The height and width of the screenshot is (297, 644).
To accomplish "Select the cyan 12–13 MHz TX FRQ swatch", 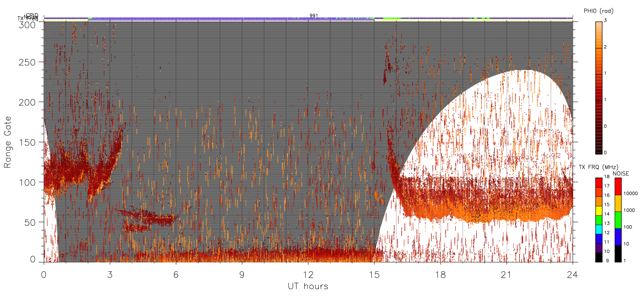I will pos(598,229).
